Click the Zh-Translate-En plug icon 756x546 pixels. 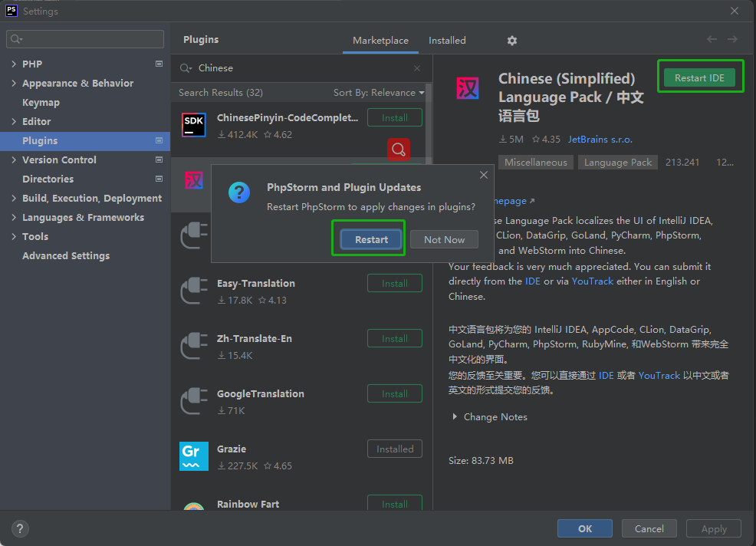point(194,345)
